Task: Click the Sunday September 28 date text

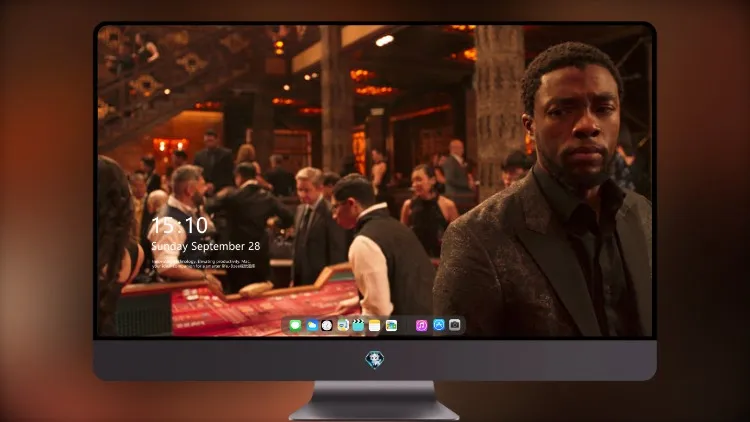Action: coord(206,246)
